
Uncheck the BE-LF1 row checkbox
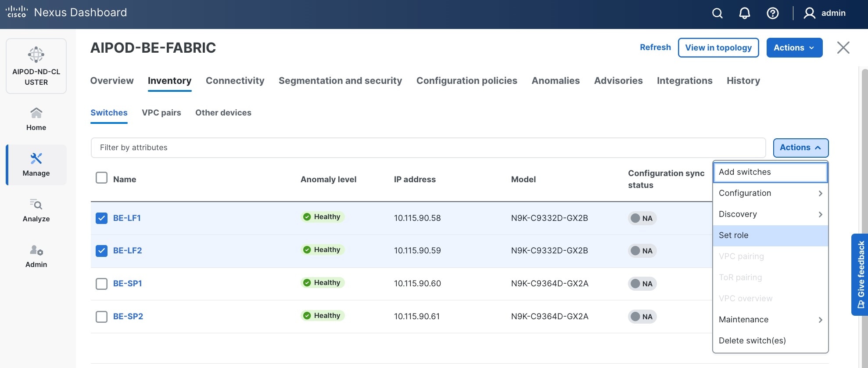[x=101, y=218]
